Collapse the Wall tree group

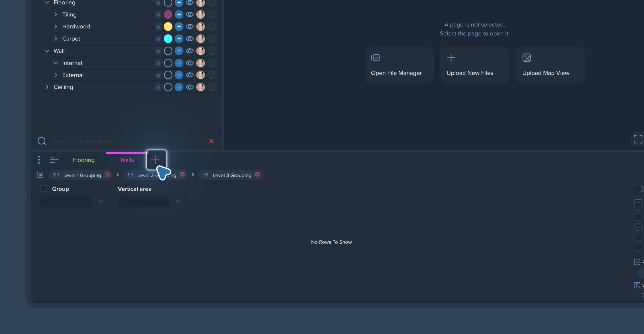pyautogui.click(x=47, y=51)
